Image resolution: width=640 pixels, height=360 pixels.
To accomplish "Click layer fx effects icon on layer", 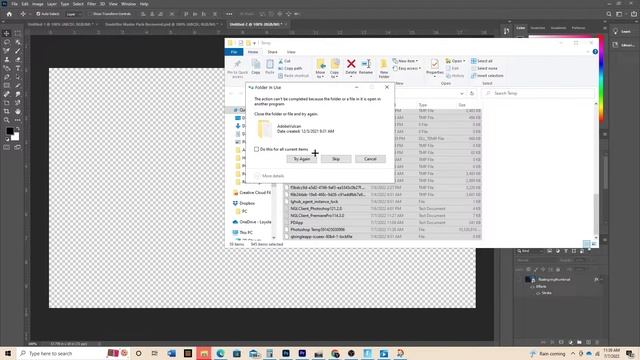I will pyautogui.click(x=596, y=280).
